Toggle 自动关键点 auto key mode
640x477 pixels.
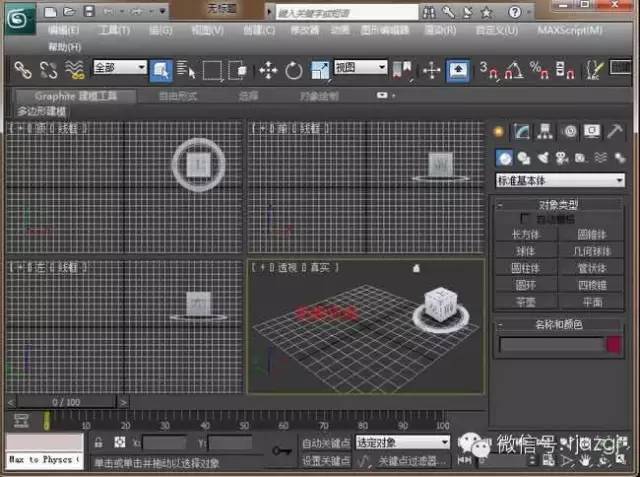coord(325,442)
